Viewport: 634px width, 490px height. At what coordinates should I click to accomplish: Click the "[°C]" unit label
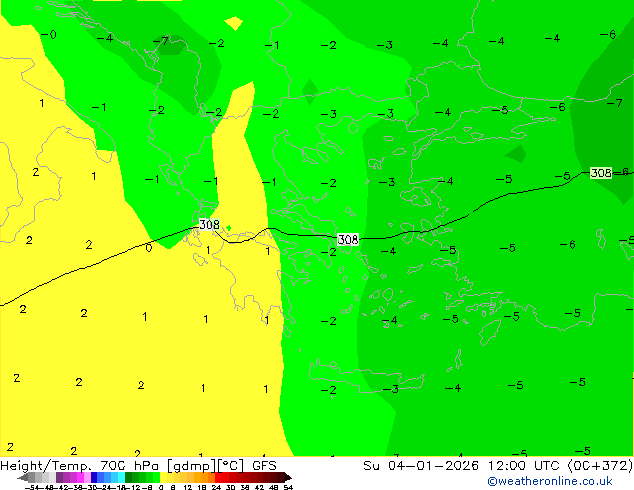pyautogui.click(x=230, y=466)
